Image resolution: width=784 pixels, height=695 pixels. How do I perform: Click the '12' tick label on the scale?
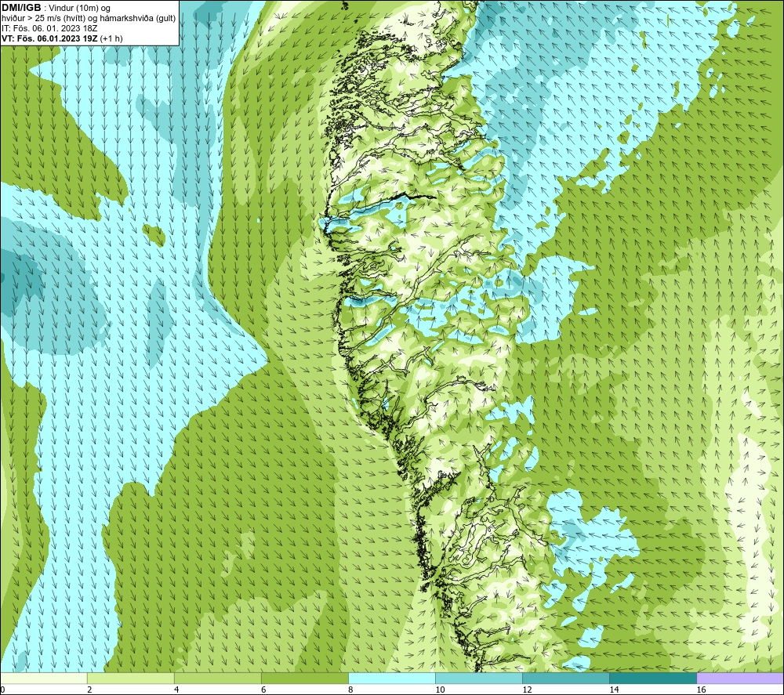point(527,690)
